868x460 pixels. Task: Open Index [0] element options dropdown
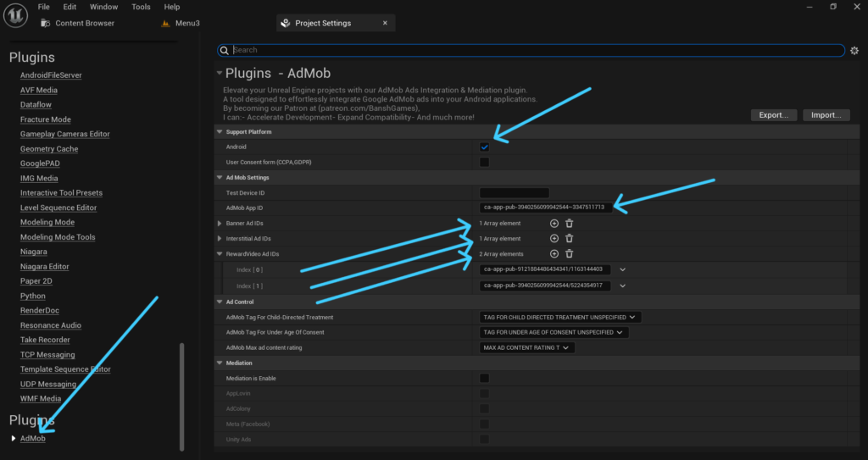(623, 269)
